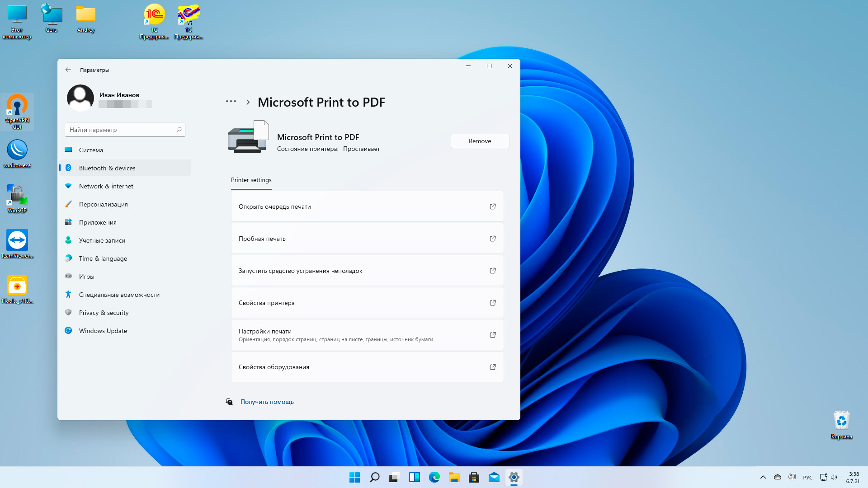Click the Remove printer button
Viewport: 868px width, 488px height.
tap(480, 141)
